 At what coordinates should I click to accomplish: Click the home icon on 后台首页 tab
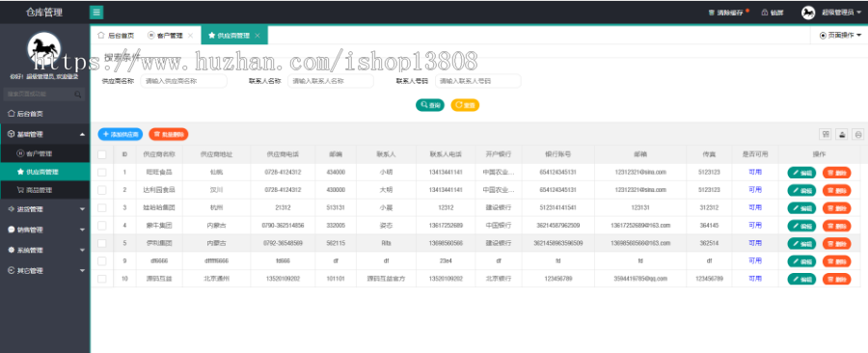[100, 36]
